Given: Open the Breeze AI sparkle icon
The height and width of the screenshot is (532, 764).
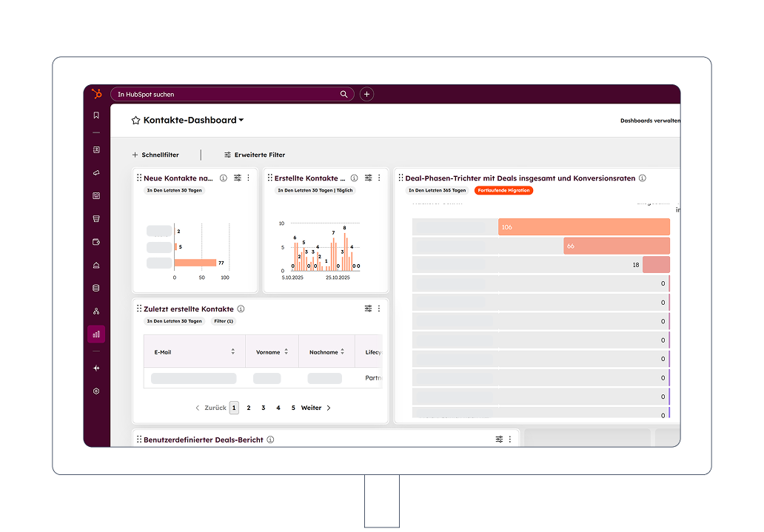Looking at the screenshot, I should [96, 368].
